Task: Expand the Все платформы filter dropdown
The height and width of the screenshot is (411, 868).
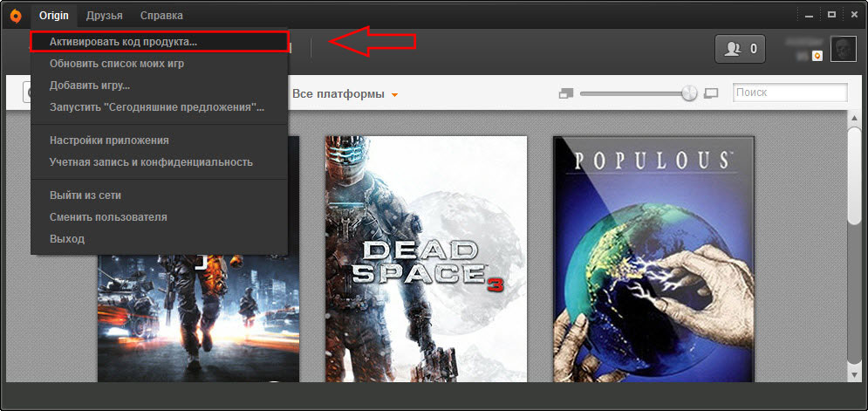Action: coord(345,94)
